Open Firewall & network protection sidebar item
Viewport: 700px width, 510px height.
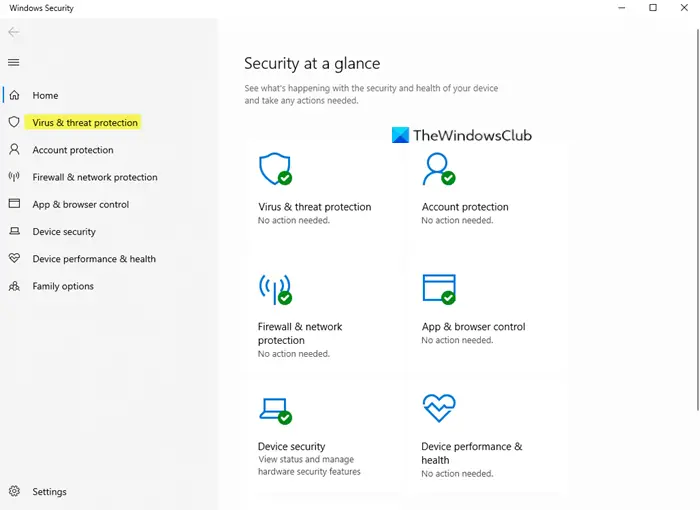95,177
